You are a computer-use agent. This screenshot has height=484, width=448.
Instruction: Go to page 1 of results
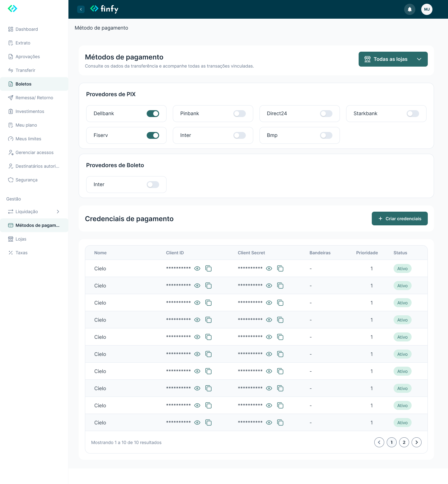[x=392, y=442]
